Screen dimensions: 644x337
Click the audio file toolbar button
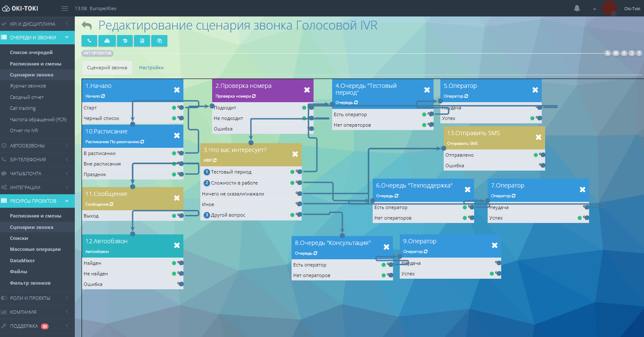pos(142,41)
